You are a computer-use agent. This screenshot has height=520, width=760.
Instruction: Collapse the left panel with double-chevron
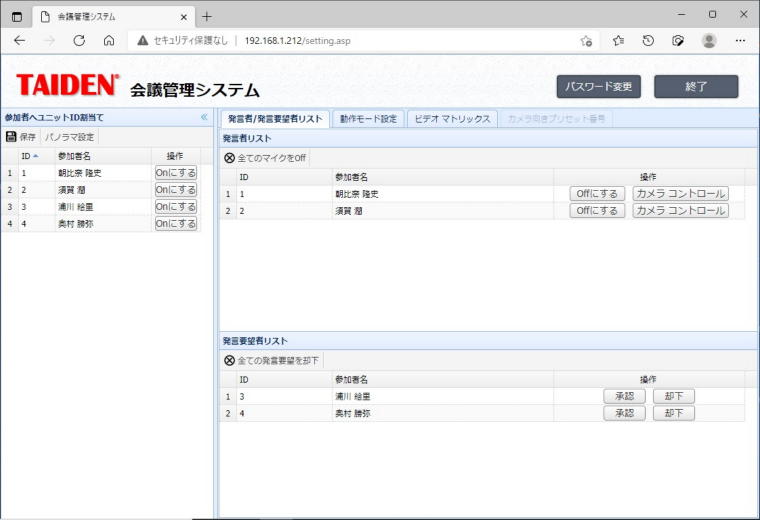(204, 117)
